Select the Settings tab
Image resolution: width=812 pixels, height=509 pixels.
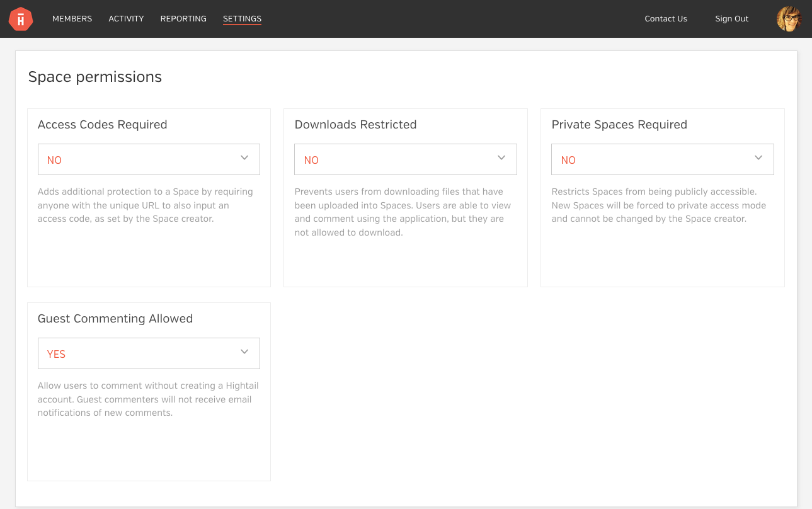coord(242,19)
